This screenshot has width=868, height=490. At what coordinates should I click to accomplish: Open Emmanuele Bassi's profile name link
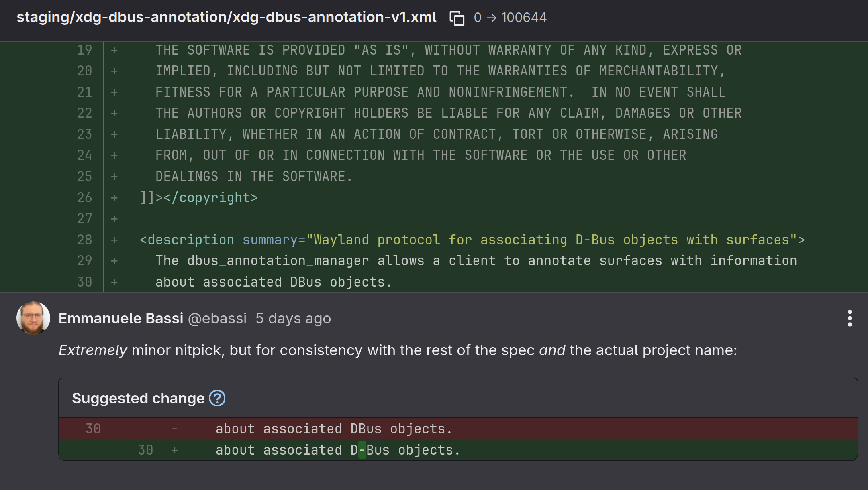pos(121,318)
